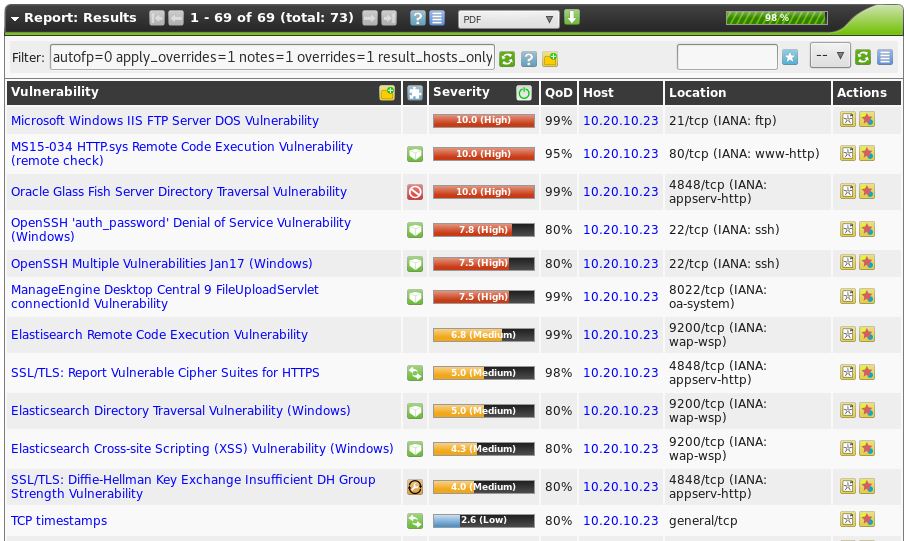Update filter with refresh icon beside filter field
The height and width of the screenshot is (541, 904).
(507, 59)
